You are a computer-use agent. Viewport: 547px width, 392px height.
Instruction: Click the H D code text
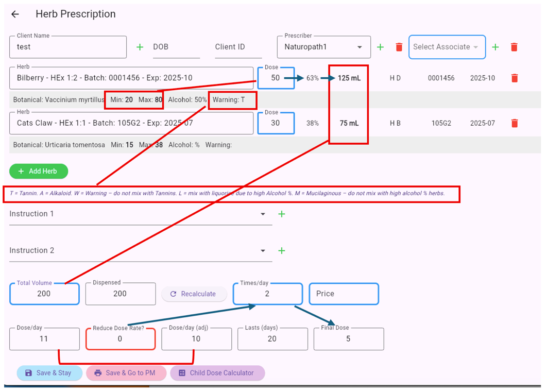pyautogui.click(x=395, y=78)
